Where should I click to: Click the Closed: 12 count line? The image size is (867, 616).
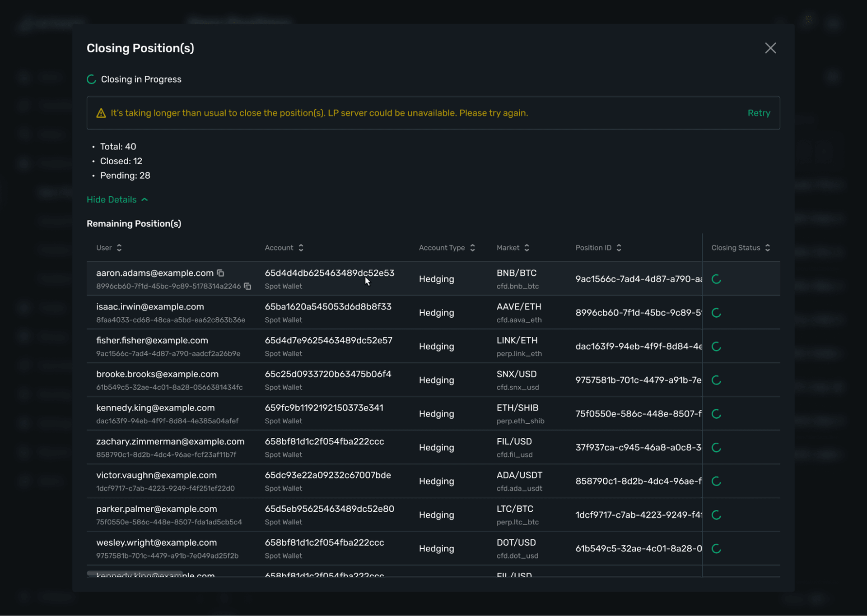[x=121, y=161]
